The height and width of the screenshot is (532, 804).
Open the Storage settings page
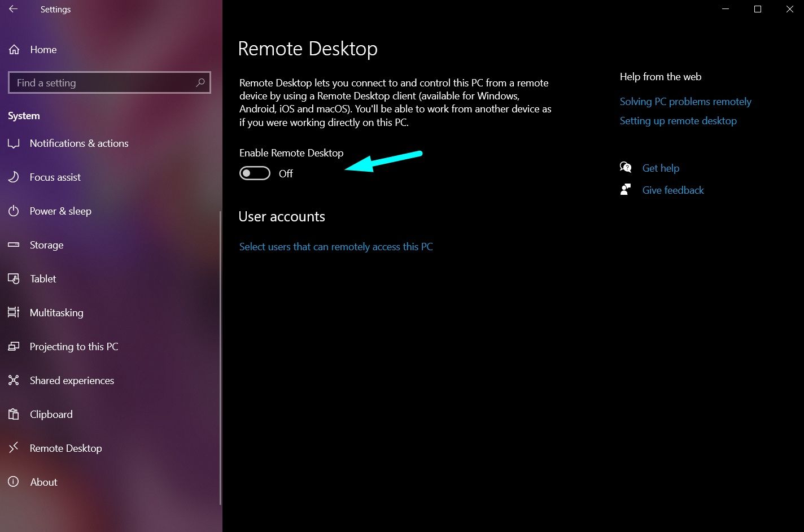46,245
